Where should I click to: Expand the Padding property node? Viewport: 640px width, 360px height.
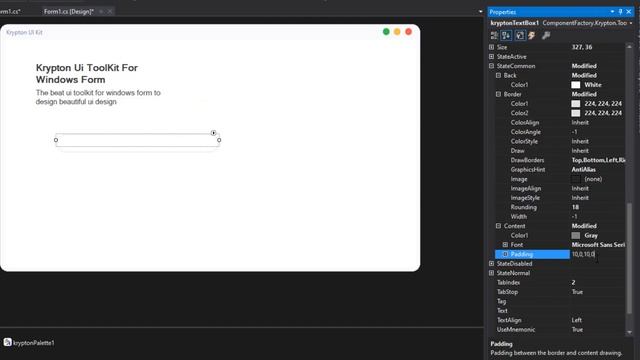pyautogui.click(x=505, y=254)
